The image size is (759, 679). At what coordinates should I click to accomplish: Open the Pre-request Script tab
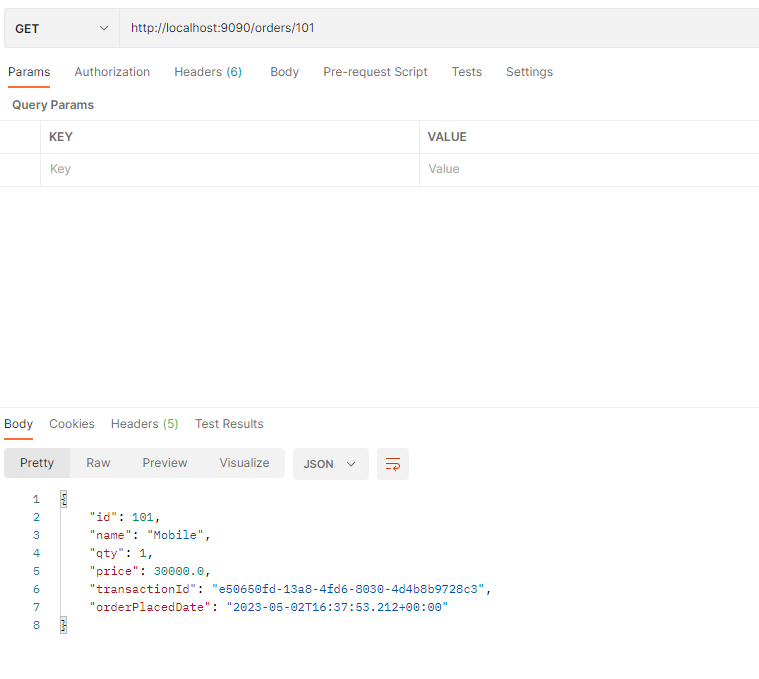[375, 72]
